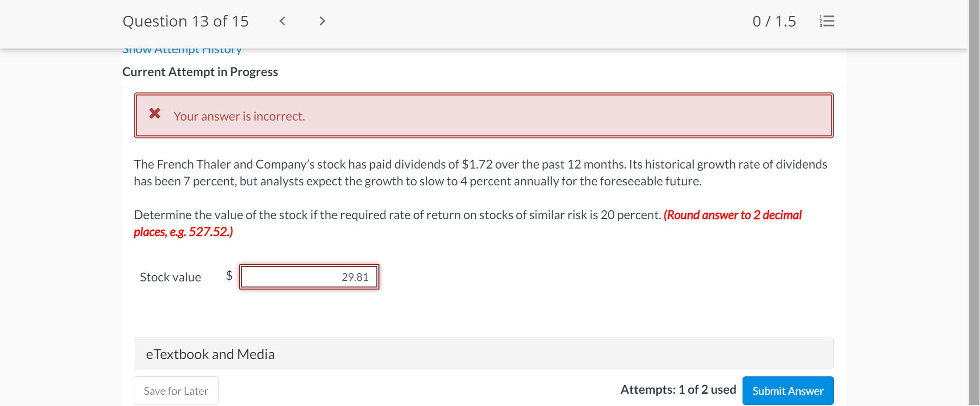Select the Current Attempt in Progress section
The image size is (980, 406).
[200, 71]
